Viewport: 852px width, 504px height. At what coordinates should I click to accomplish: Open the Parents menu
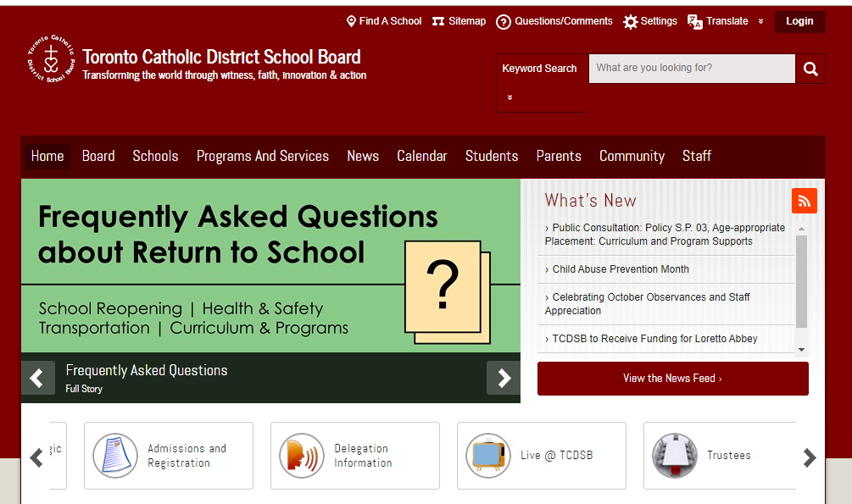tap(559, 157)
